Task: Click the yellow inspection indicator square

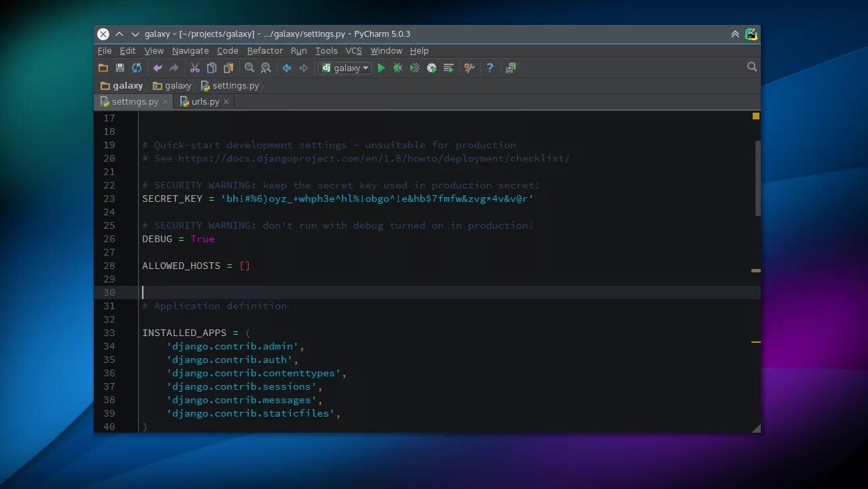Action: (x=756, y=116)
